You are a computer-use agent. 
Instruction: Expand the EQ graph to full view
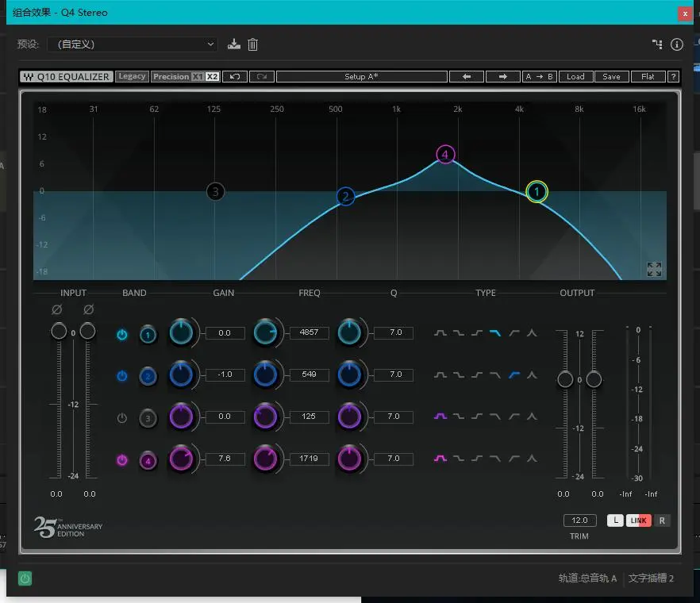(x=654, y=269)
